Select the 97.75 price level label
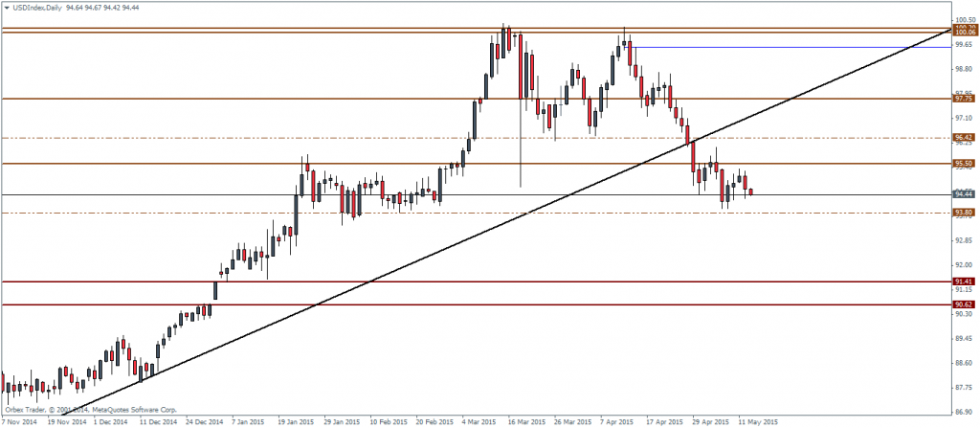Screen dimensions: 980x428 click(x=964, y=99)
